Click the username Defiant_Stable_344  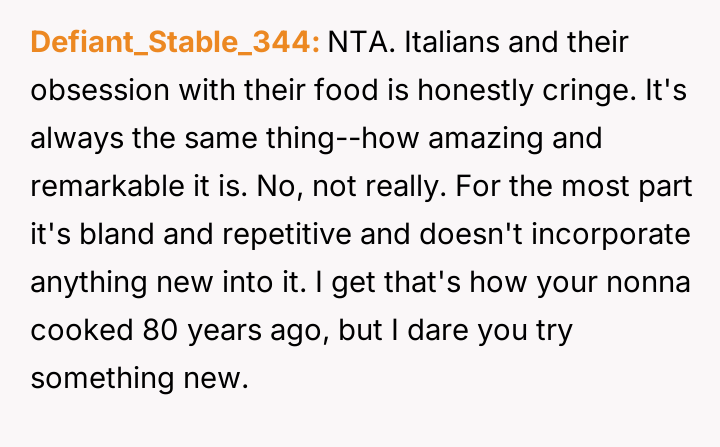(175, 42)
